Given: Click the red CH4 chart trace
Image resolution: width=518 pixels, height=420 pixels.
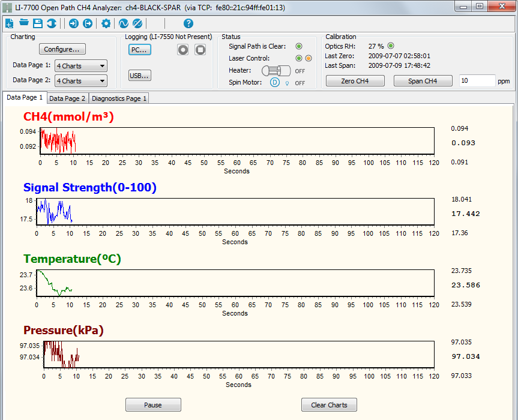Looking at the screenshot, I should click(x=58, y=142).
